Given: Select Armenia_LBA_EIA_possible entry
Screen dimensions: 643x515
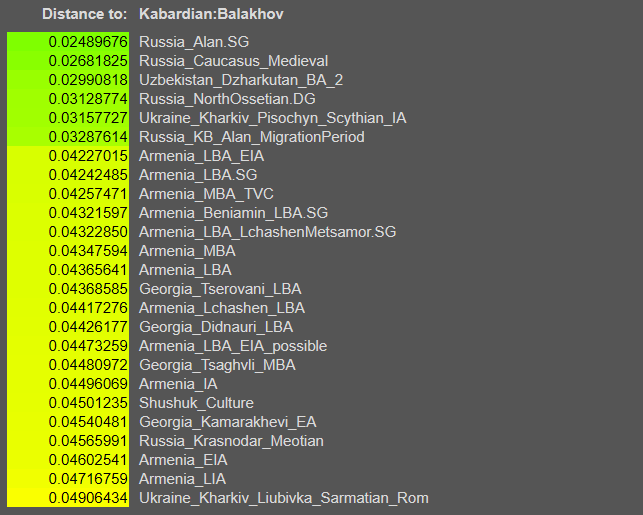Looking at the screenshot, I should click(x=233, y=346).
